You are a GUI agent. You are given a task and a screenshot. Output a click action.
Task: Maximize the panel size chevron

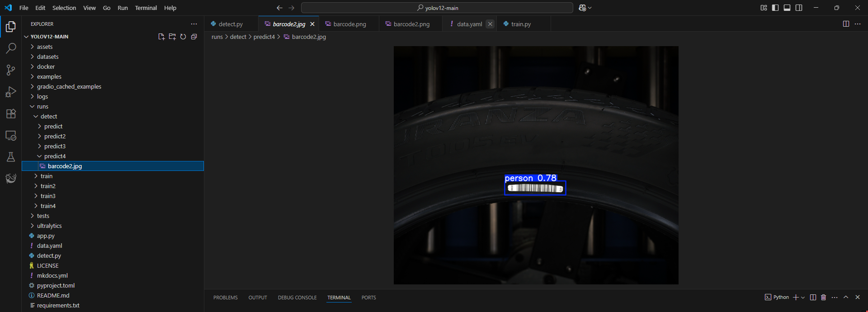pyautogui.click(x=846, y=297)
